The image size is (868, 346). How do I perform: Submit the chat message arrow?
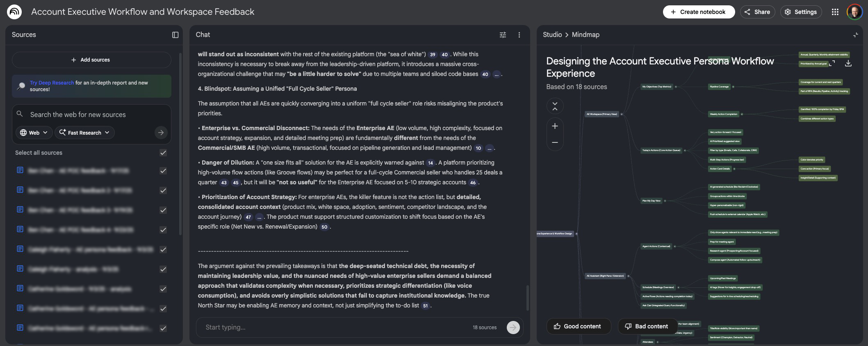pyautogui.click(x=513, y=327)
